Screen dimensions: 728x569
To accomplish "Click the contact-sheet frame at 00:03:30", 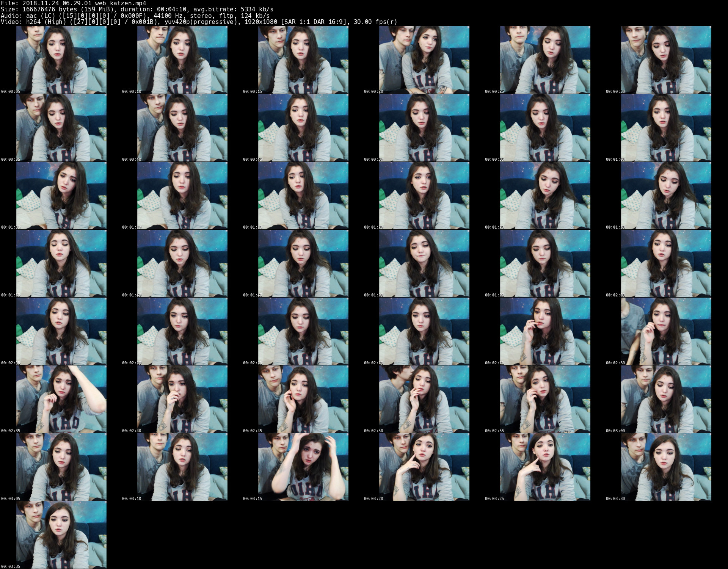I will pyautogui.click(x=666, y=467).
